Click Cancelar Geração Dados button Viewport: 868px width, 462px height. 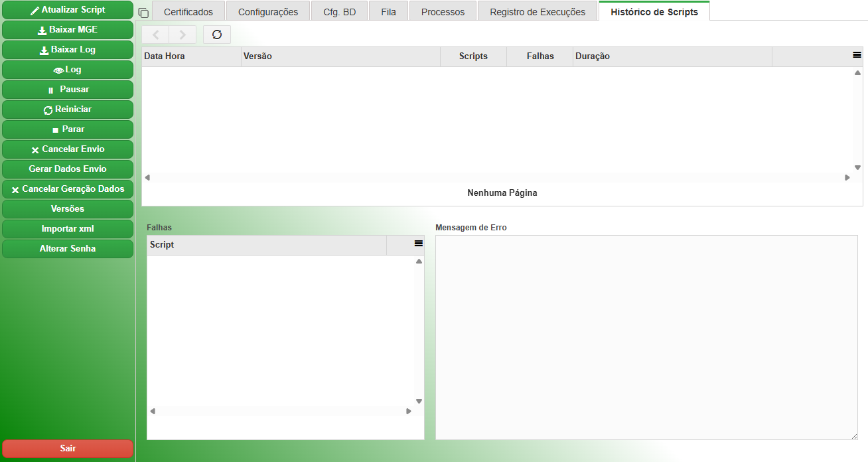(68, 189)
